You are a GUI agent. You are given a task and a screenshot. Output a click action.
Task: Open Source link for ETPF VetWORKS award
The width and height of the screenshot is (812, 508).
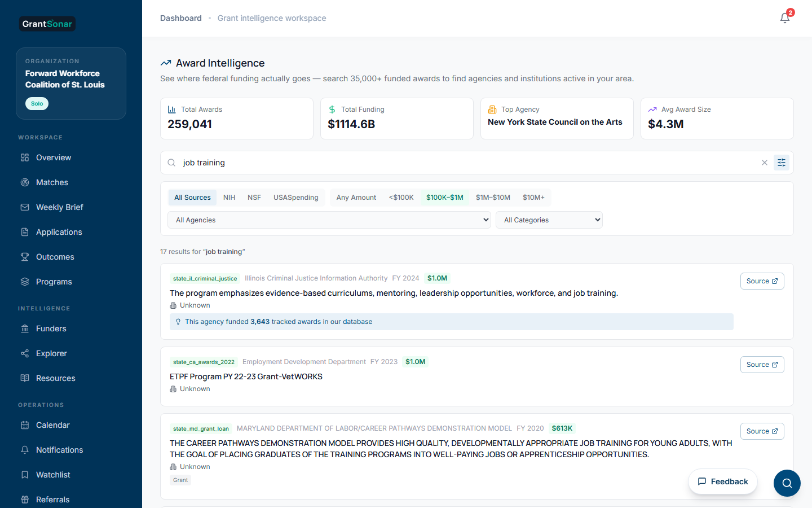(x=762, y=365)
